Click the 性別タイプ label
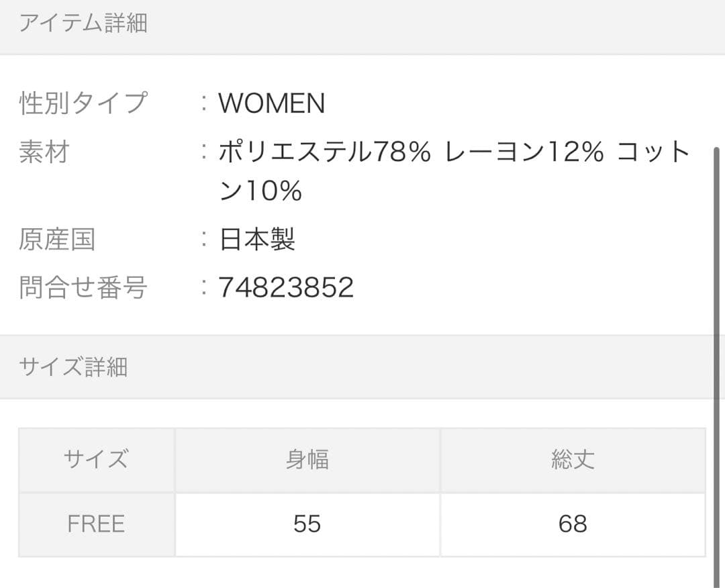The image size is (725, 588). (83, 103)
